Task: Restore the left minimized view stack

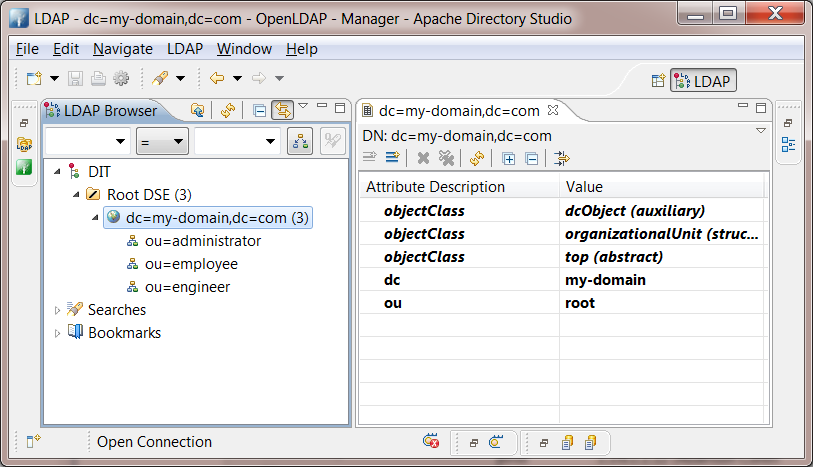Action: 24,123
